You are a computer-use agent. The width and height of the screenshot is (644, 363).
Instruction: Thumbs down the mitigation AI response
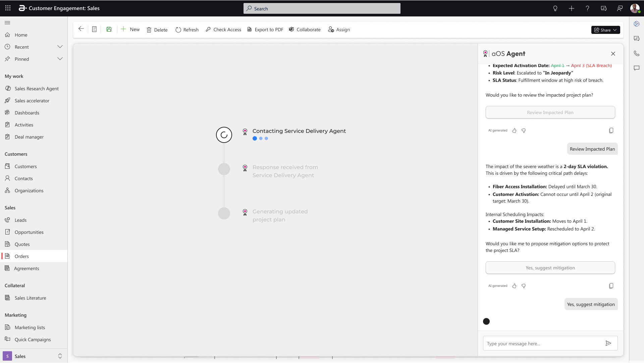[x=524, y=286]
